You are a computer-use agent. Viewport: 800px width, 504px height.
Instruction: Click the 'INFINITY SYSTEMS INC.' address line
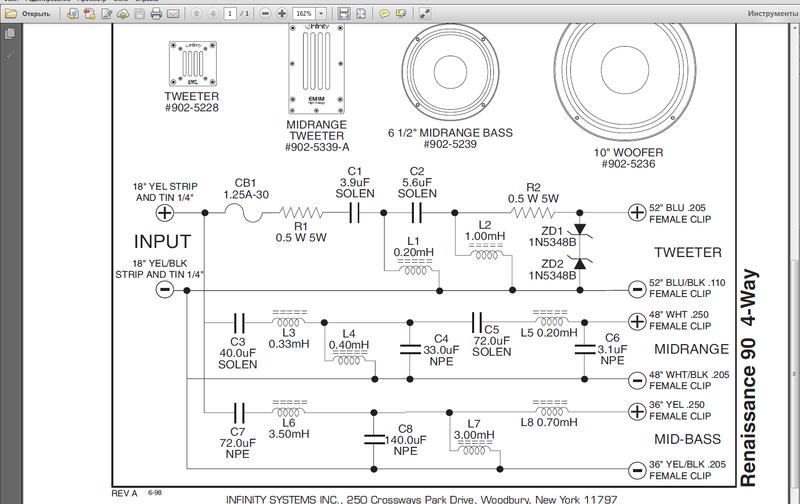(x=421, y=499)
